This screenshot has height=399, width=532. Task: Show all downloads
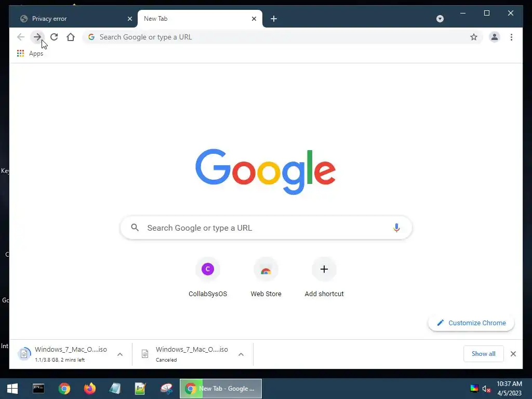pos(484,354)
